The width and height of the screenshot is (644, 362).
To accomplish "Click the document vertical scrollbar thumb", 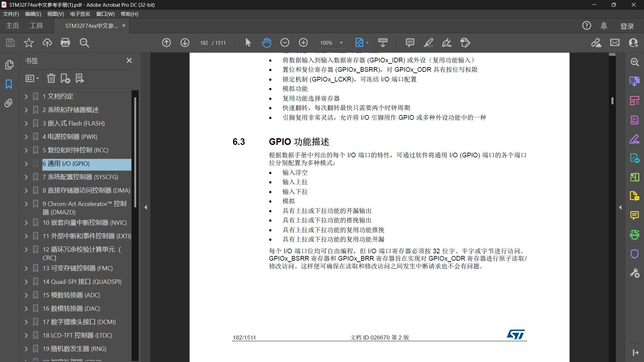I will (x=612, y=101).
